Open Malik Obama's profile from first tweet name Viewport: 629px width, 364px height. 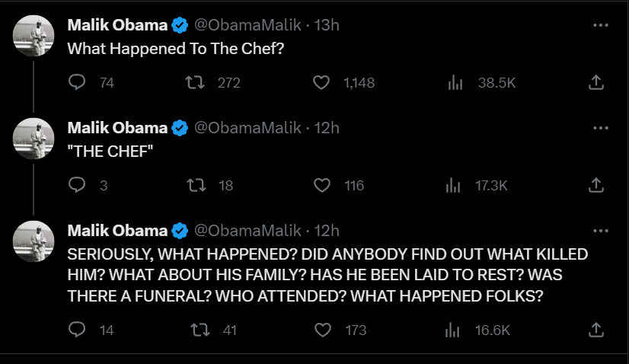coord(117,24)
